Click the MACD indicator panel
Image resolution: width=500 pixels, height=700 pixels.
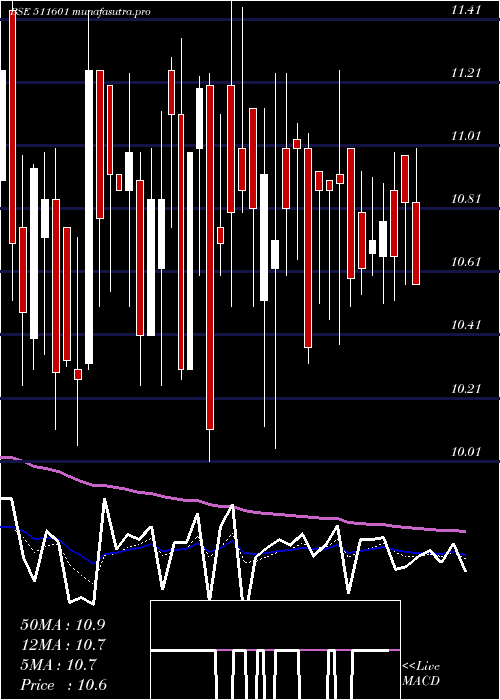coord(275,650)
